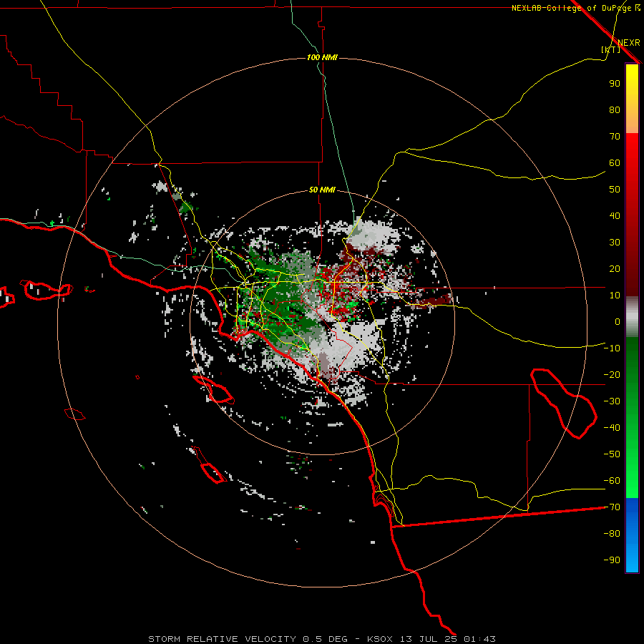The height and width of the screenshot is (644, 644).
Task: Click the "13 JUL 25 01:43" timestamp
Action: coord(448,639)
